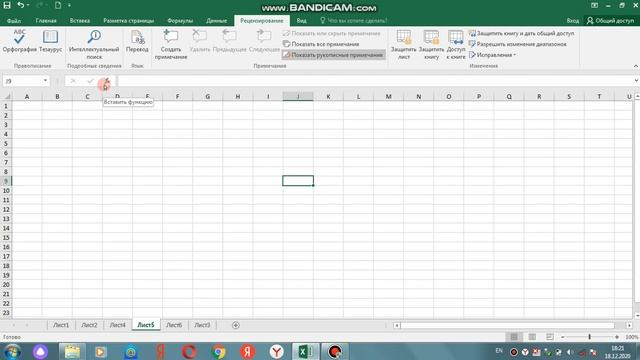This screenshot has width=640, height=360.
Task: Protect the workbook (Защитить книгу)
Action: point(431,44)
